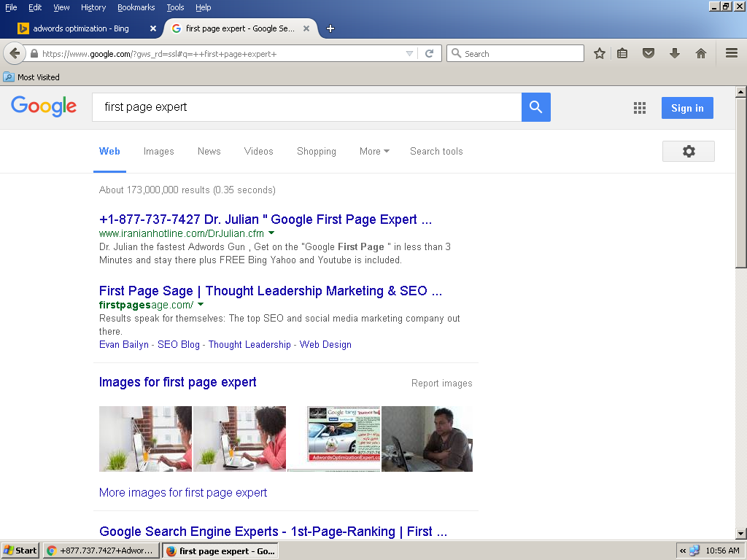Click the Firefox toolbar Search box

point(516,53)
